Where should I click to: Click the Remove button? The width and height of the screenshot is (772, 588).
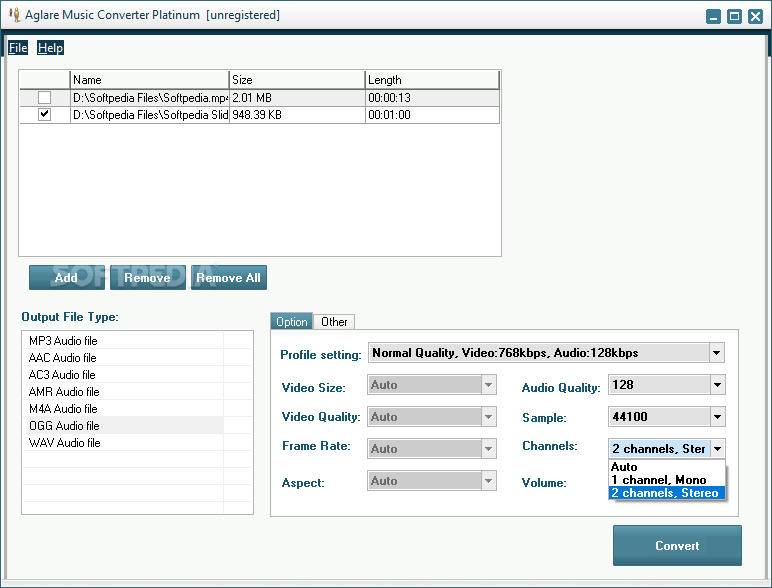click(148, 278)
